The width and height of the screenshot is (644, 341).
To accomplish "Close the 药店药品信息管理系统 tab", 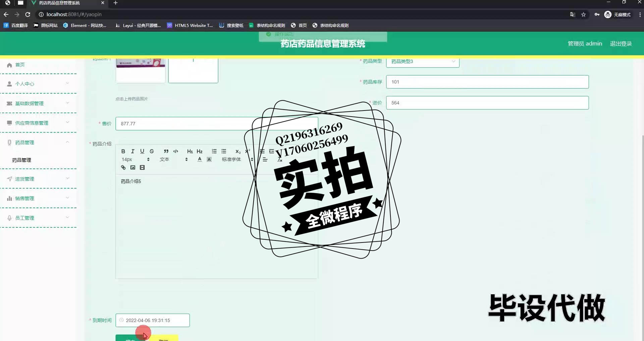I will [103, 3].
